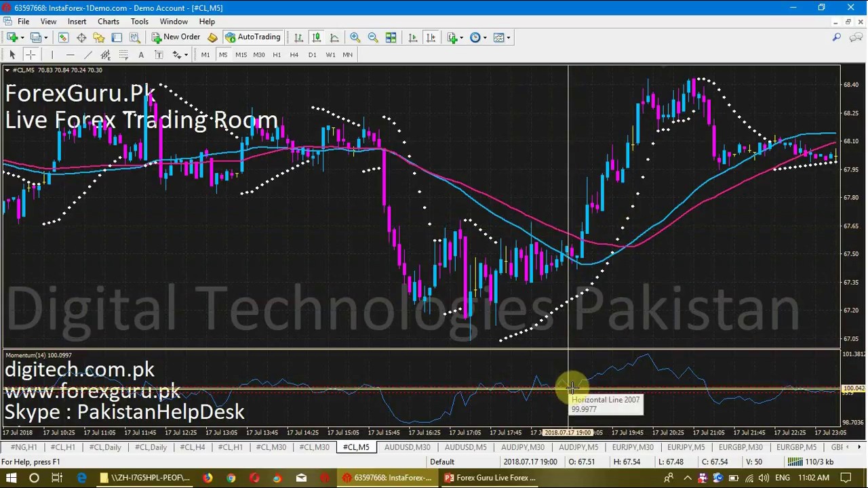Expand the New Chart dropdown arrow
The width and height of the screenshot is (868, 488).
pyautogui.click(x=22, y=38)
